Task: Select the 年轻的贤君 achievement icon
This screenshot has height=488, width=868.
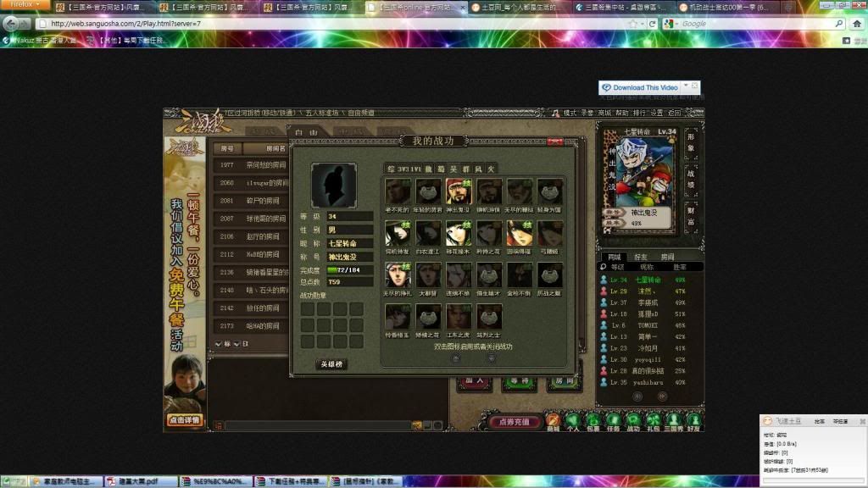Action: pyautogui.click(x=428, y=191)
